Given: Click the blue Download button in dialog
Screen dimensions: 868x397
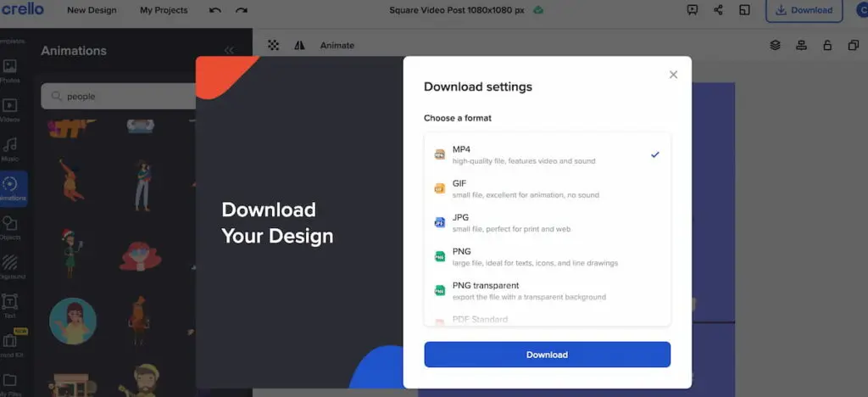Looking at the screenshot, I should point(547,355).
